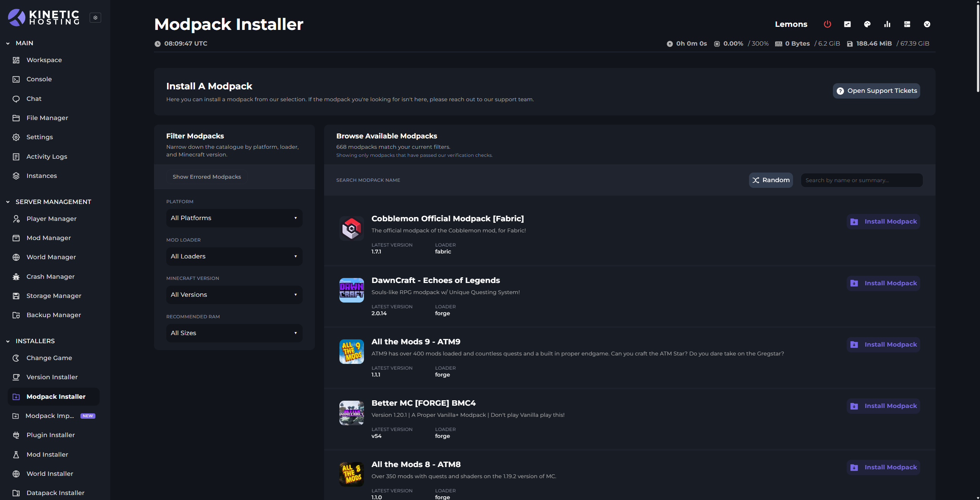Click the Change Game icon

pos(16,358)
